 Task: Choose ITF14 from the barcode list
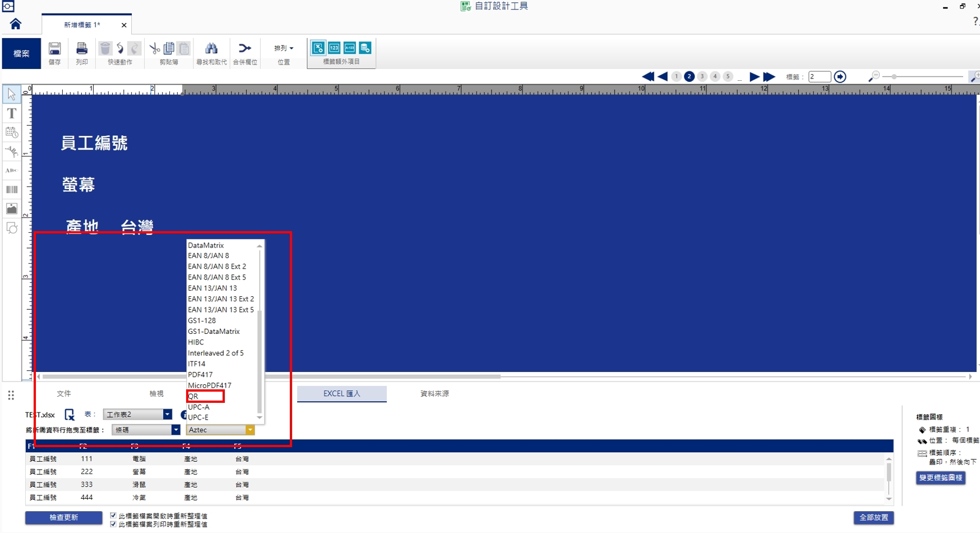(x=197, y=364)
